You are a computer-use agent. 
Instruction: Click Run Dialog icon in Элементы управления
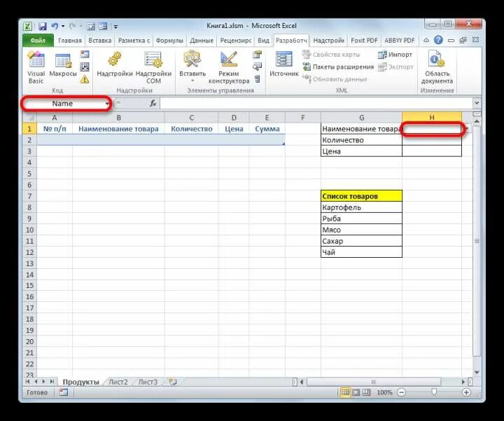pos(257,79)
